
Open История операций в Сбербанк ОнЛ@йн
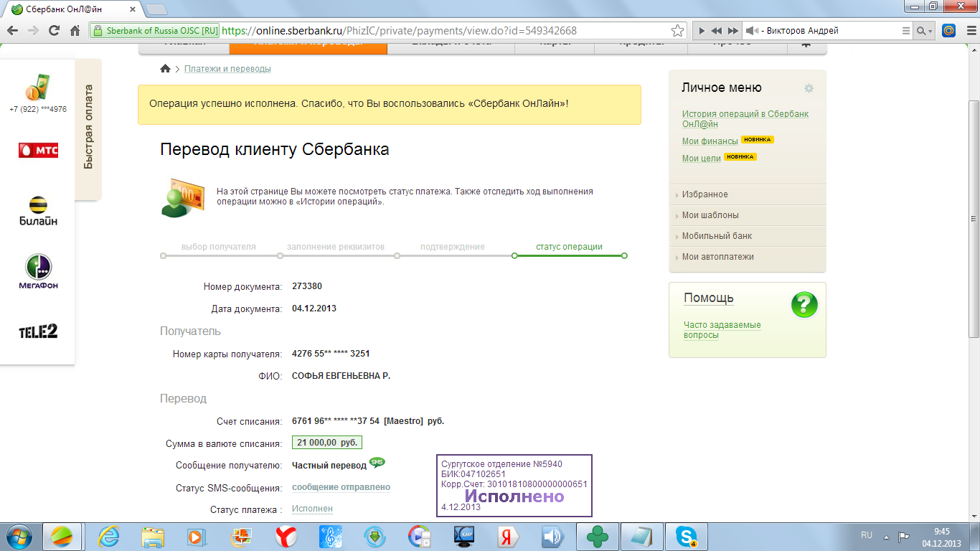[745, 119]
